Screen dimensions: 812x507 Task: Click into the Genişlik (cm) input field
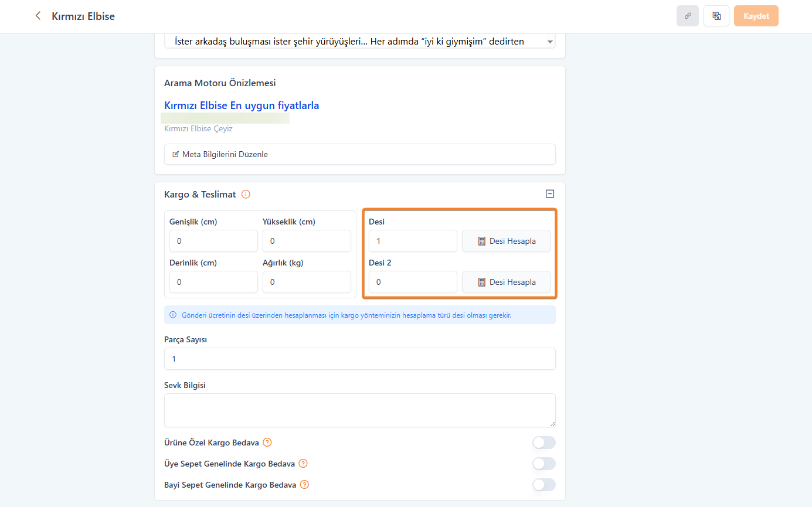[213, 241]
